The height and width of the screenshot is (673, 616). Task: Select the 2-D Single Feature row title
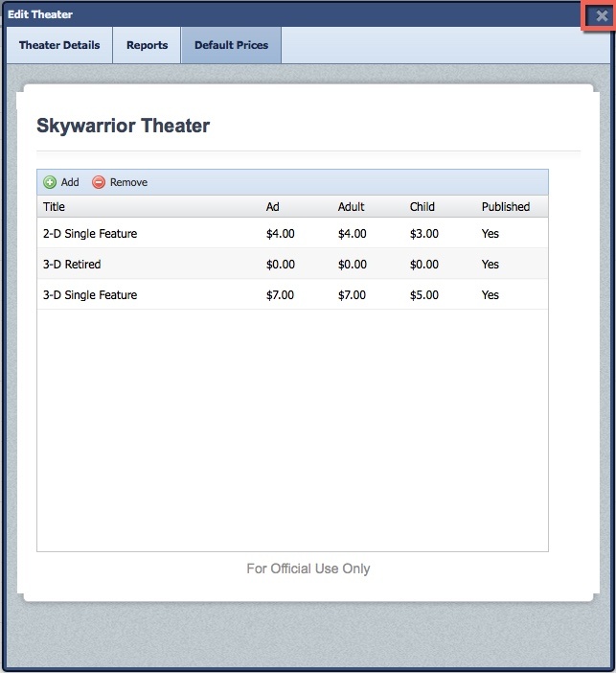click(90, 233)
